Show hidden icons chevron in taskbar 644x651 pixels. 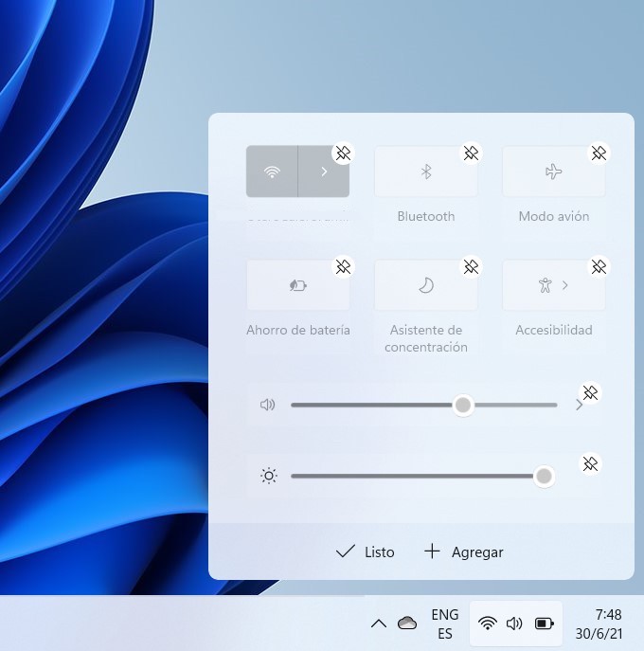378,624
